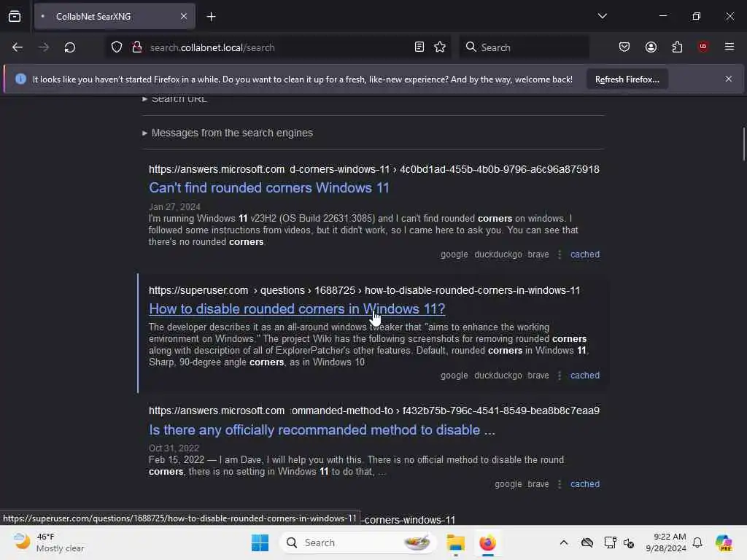Bookmark this page with star
The image size is (747, 560).
pyautogui.click(x=440, y=47)
